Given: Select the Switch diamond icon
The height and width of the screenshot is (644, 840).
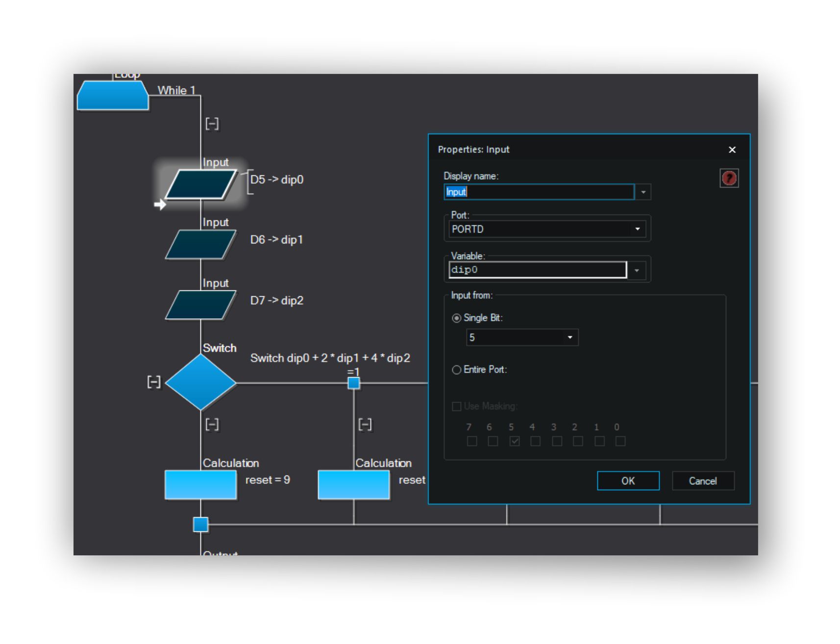Looking at the screenshot, I should (x=201, y=382).
